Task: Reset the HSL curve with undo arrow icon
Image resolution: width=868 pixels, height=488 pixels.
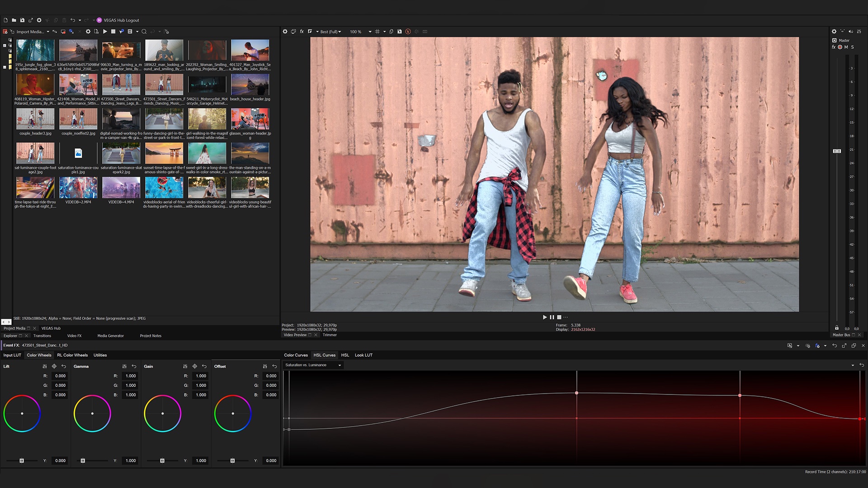Action: pos(862,365)
